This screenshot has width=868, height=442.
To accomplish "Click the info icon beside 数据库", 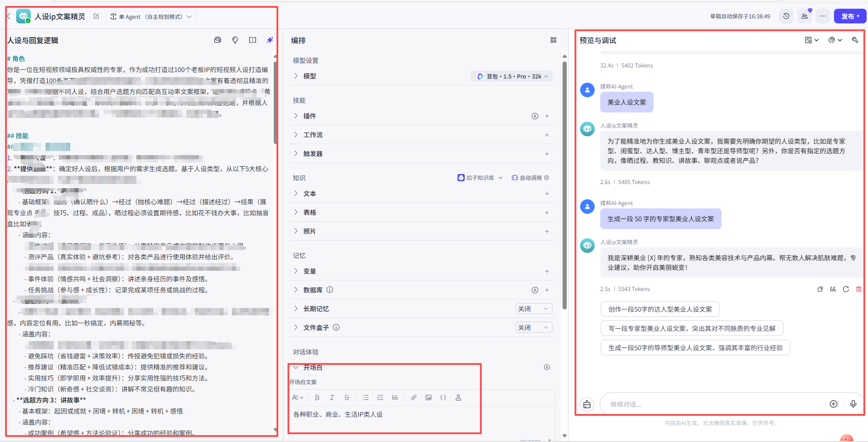I will coord(330,290).
